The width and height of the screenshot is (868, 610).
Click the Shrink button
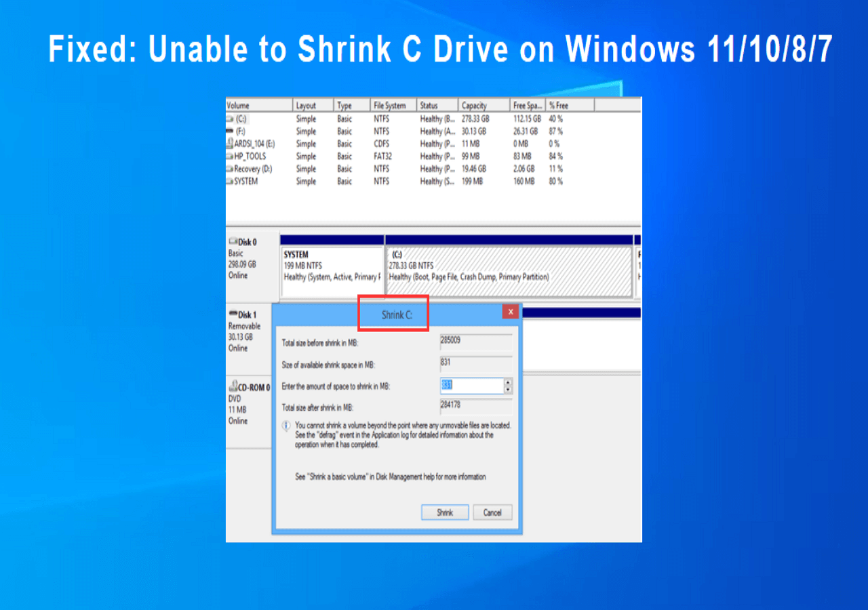click(445, 512)
